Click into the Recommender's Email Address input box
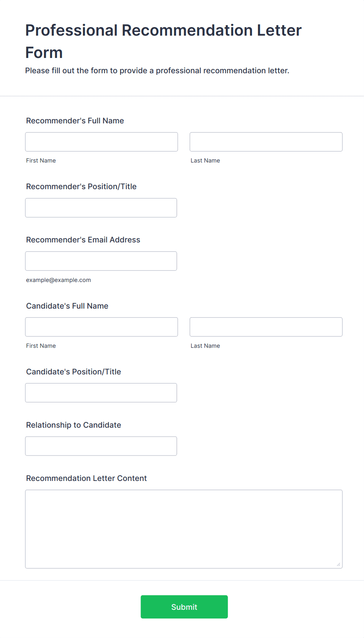Image resolution: width=364 pixels, height=638 pixels. point(101,261)
